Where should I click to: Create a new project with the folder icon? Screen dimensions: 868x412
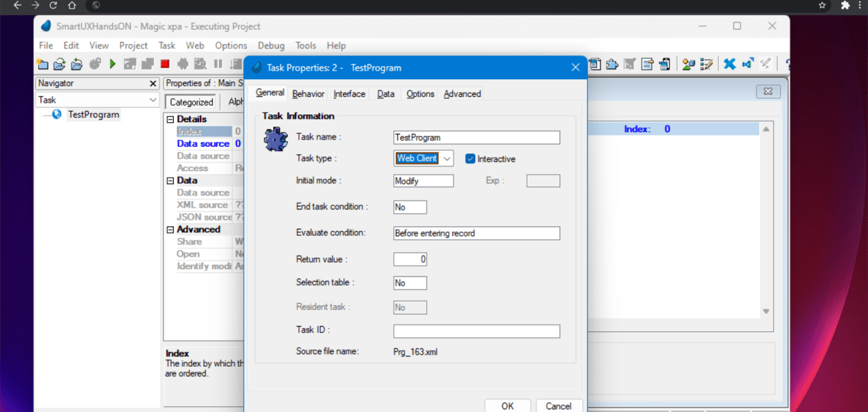coord(42,63)
